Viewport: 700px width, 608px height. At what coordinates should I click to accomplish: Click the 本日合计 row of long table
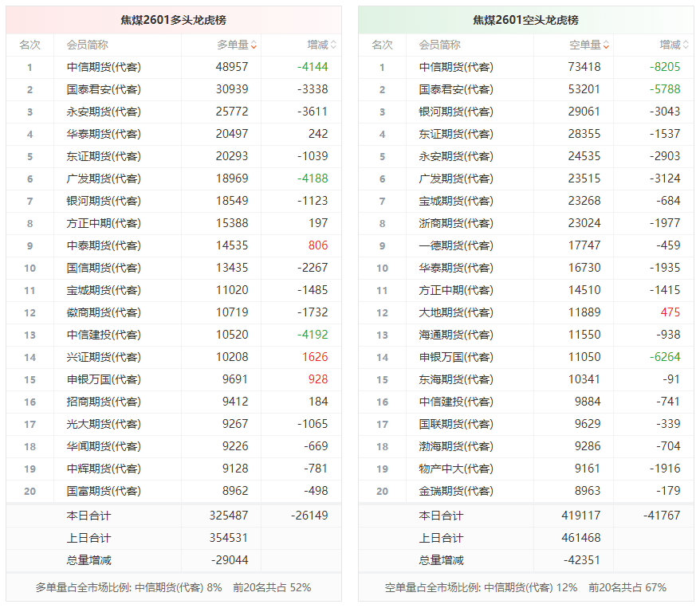click(x=174, y=516)
